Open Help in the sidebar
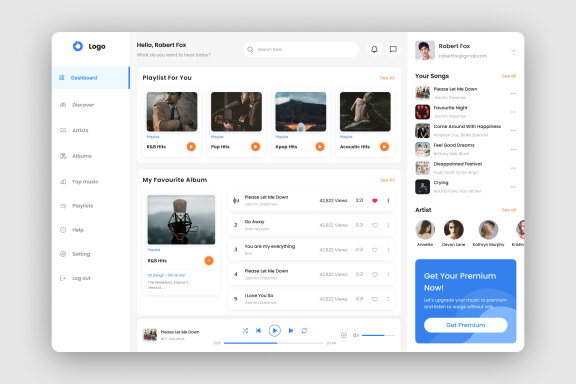Image resolution: width=576 pixels, height=384 pixels. (72, 230)
